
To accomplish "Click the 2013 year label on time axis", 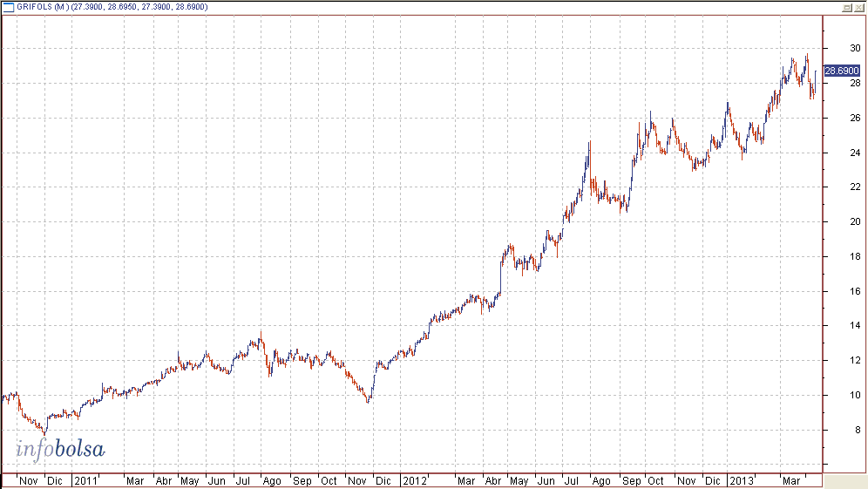I will [742, 480].
